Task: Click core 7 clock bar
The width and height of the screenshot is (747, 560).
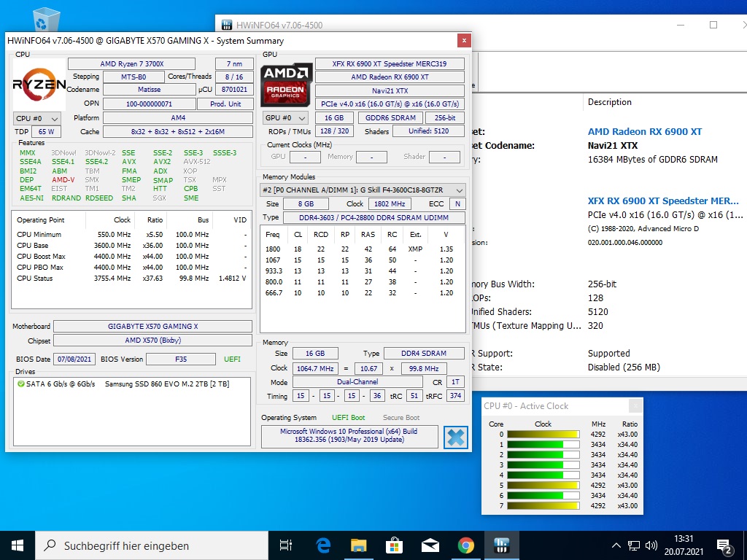Action: pos(543,506)
